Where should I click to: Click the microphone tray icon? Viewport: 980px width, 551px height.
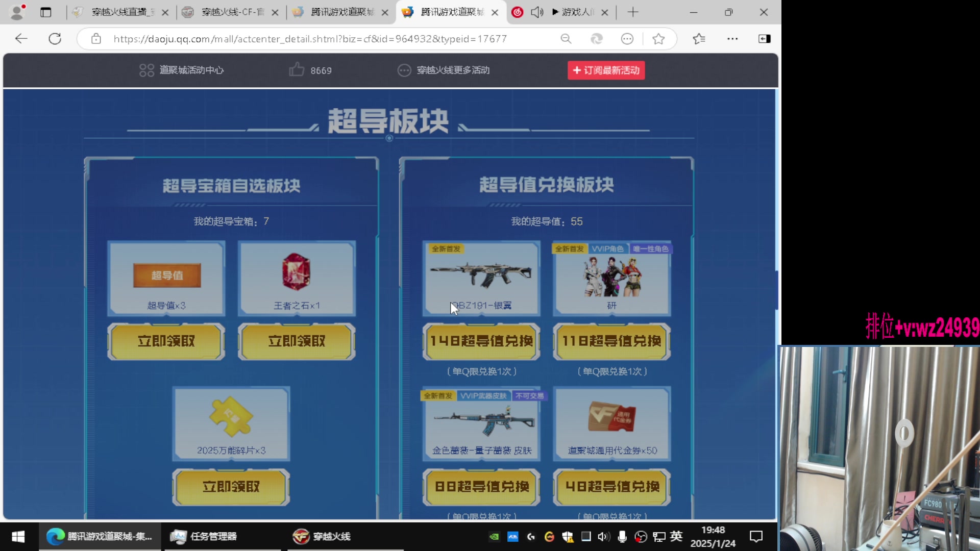coord(622,536)
